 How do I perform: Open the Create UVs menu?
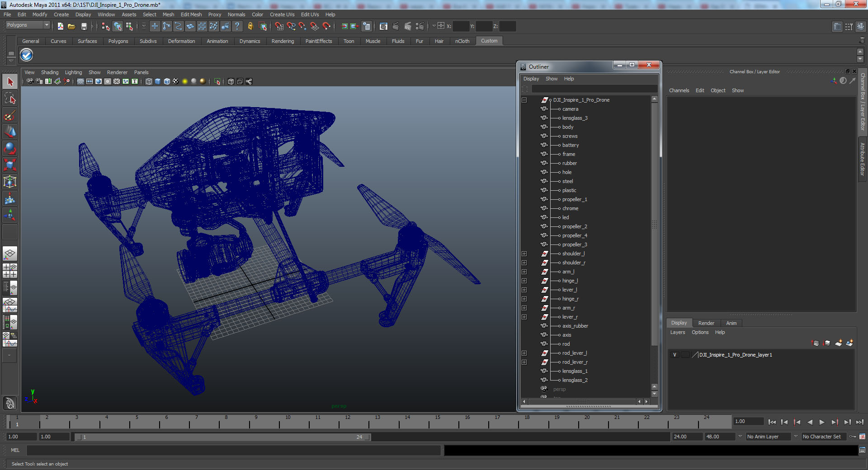pos(282,14)
